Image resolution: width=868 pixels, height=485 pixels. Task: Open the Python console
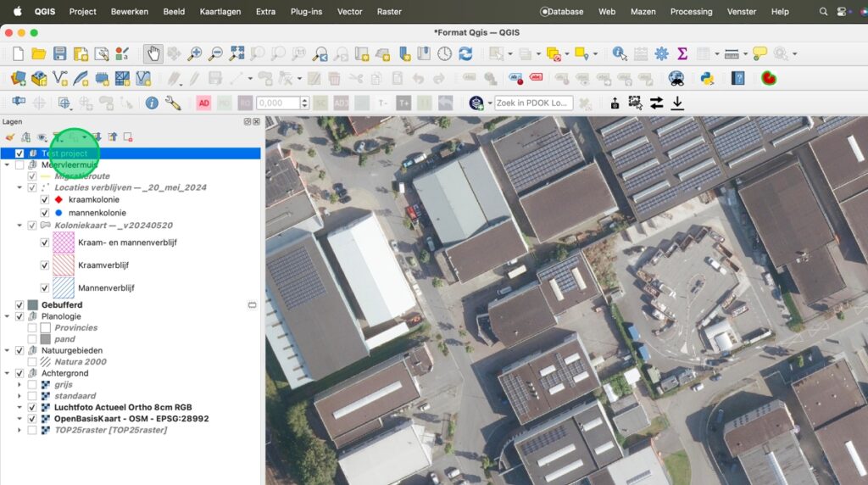pyautogui.click(x=705, y=78)
